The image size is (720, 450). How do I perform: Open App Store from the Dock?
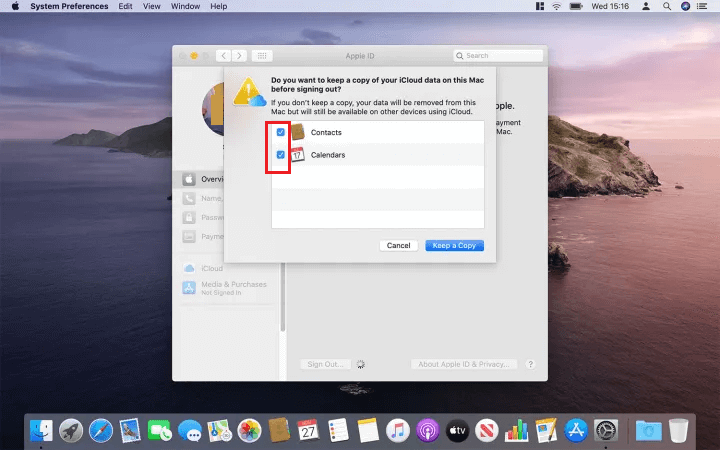coord(576,431)
